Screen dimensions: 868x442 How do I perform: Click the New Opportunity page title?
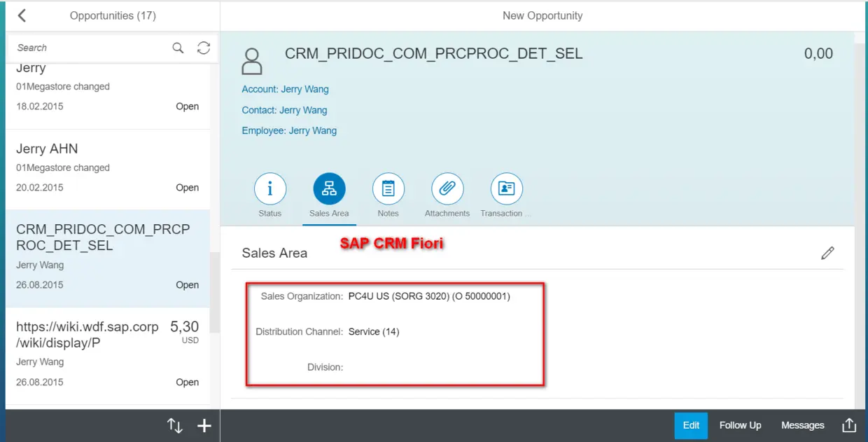coord(542,15)
